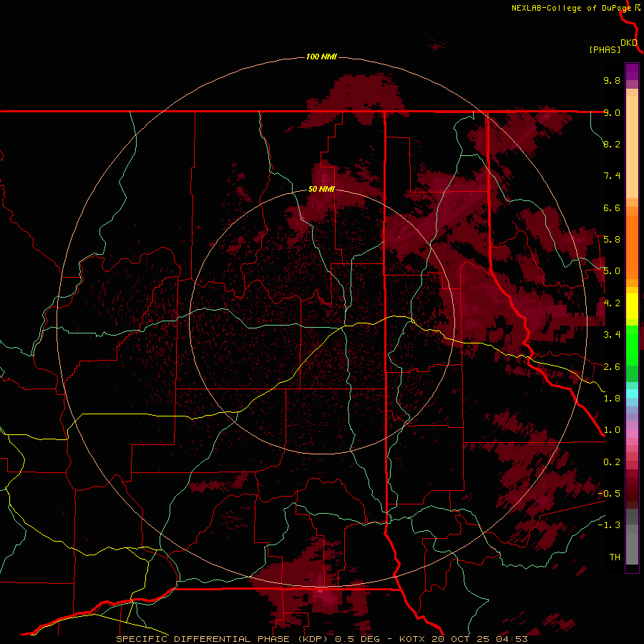Pick the orange segment of the color bar
The width and height of the screenshot is (644, 644).
tap(632, 248)
